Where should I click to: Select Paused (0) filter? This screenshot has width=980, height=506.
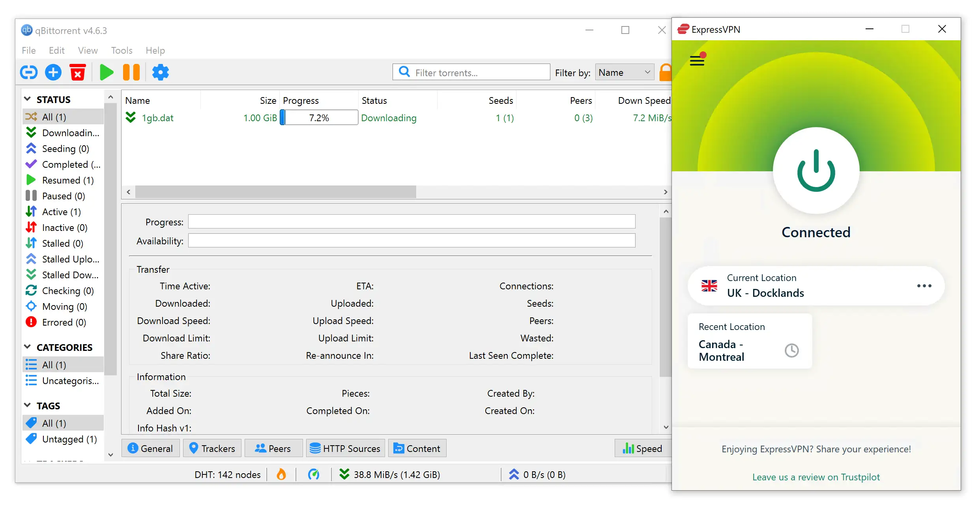tap(63, 196)
